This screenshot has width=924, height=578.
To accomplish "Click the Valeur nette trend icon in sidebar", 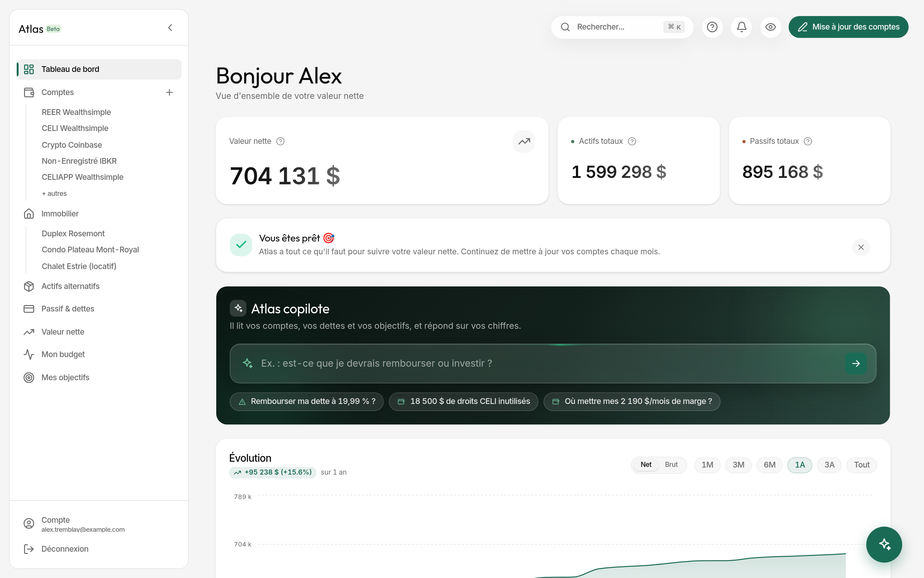I will tap(29, 332).
